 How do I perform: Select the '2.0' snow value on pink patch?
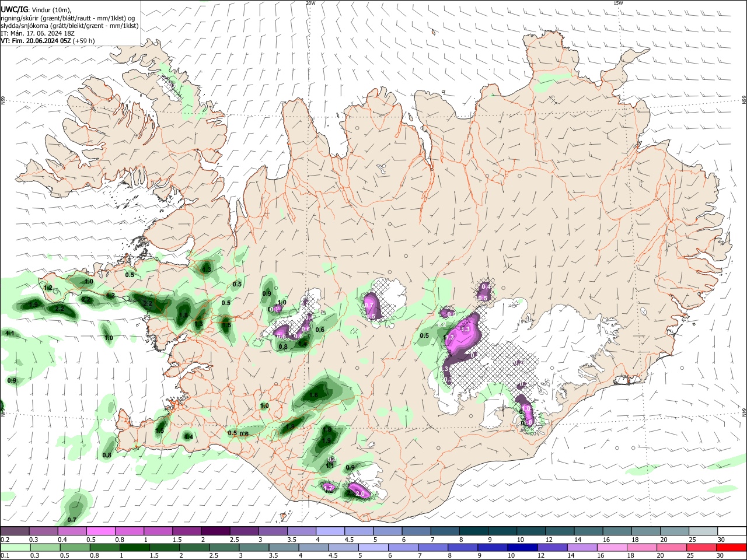tap(359, 494)
